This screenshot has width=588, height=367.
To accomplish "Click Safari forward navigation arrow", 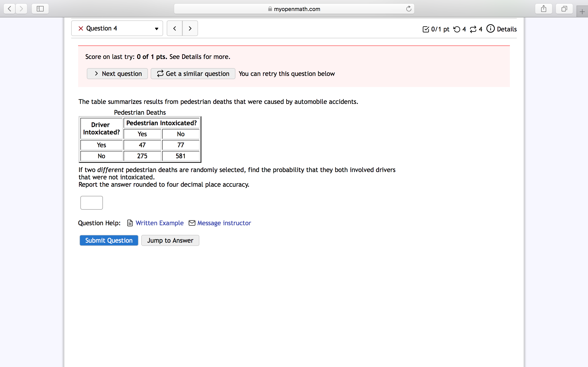I will click(21, 9).
